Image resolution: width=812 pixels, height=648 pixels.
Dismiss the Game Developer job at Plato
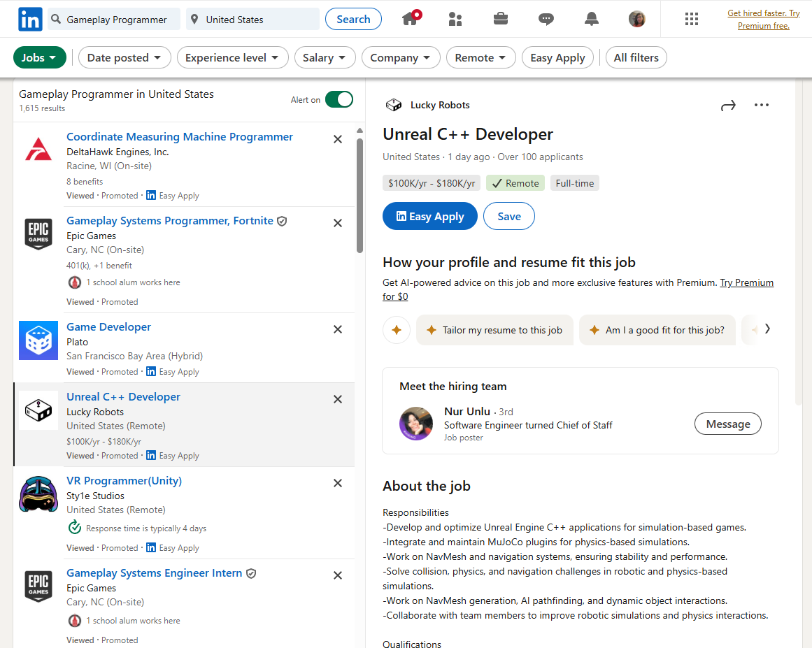click(x=338, y=329)
